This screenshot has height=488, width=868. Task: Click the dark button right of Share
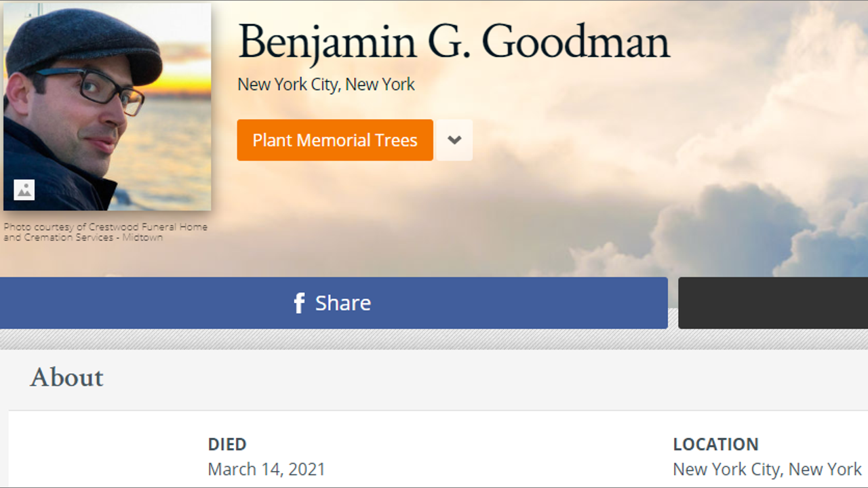772,303
